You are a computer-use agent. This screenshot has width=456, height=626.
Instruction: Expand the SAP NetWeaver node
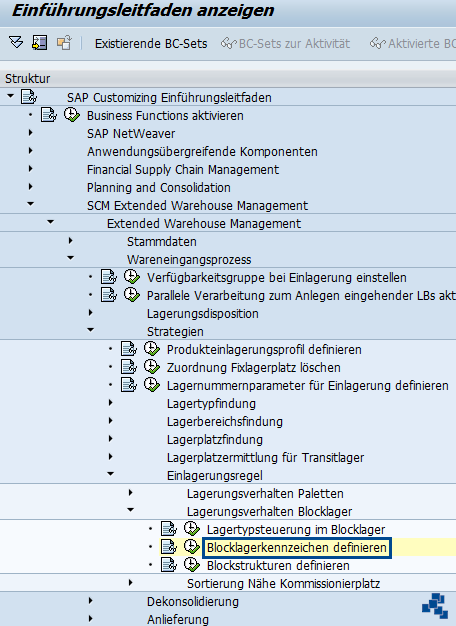pyautogui.click(x=31, y=133)
